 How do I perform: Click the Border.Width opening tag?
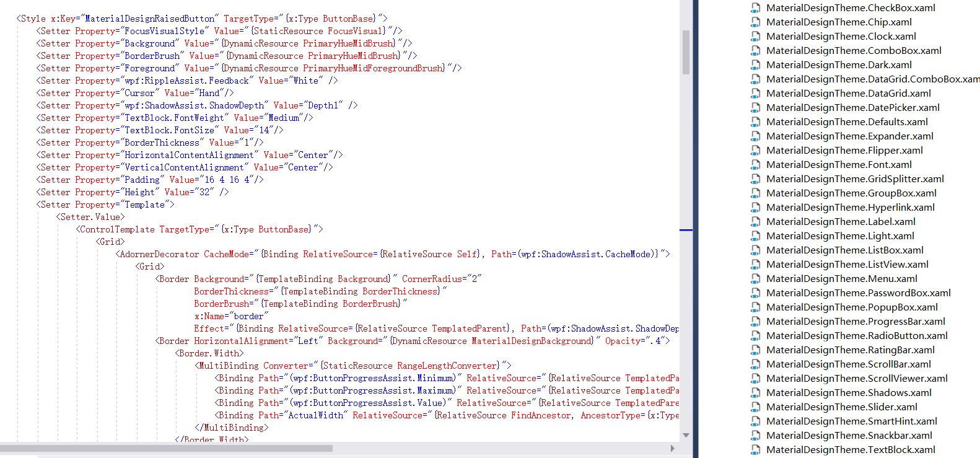coord(209,353)
